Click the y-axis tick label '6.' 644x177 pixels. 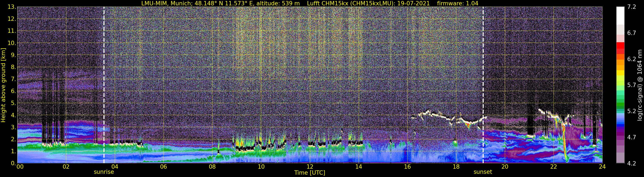coord(13,91)
